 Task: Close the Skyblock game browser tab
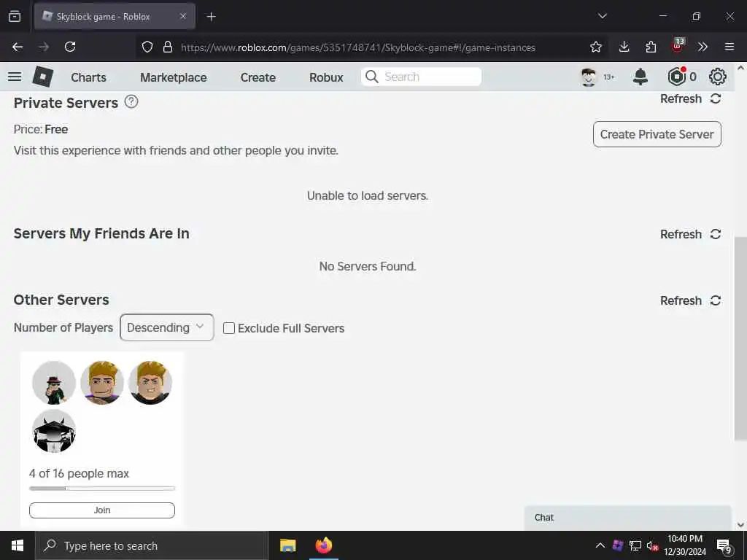pos(183,16)
